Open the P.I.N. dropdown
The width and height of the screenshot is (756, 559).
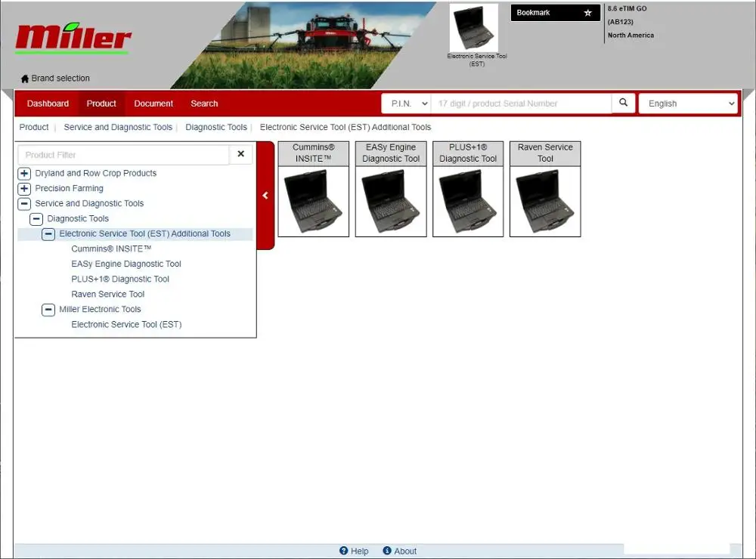pos(407,103)
